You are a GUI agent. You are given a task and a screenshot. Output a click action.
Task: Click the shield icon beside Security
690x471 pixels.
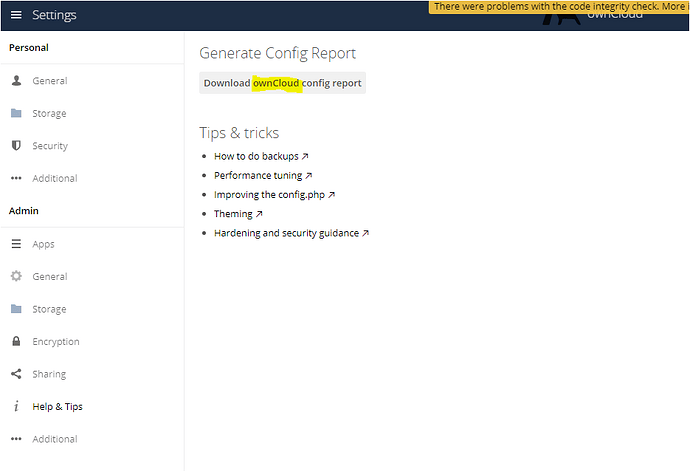click(16, 146)
